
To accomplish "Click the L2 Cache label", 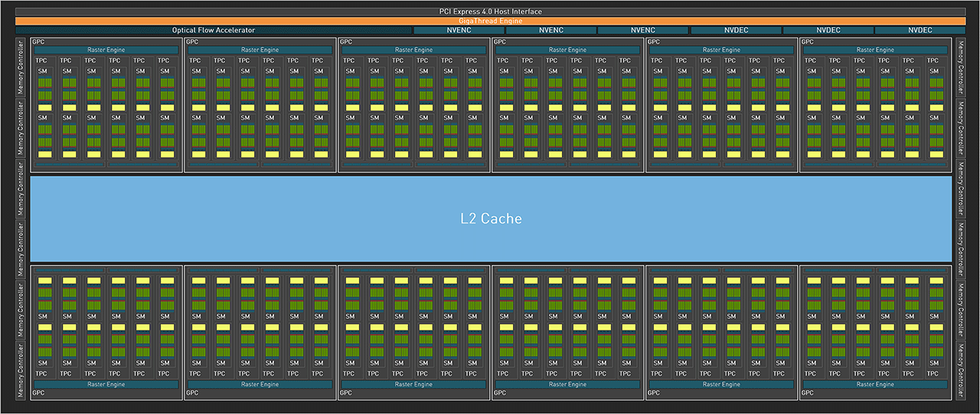I will (491, 219).
